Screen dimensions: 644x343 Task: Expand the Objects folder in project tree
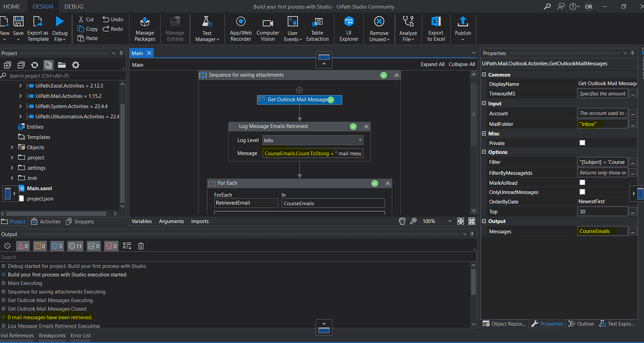click(x=12, y=147)
